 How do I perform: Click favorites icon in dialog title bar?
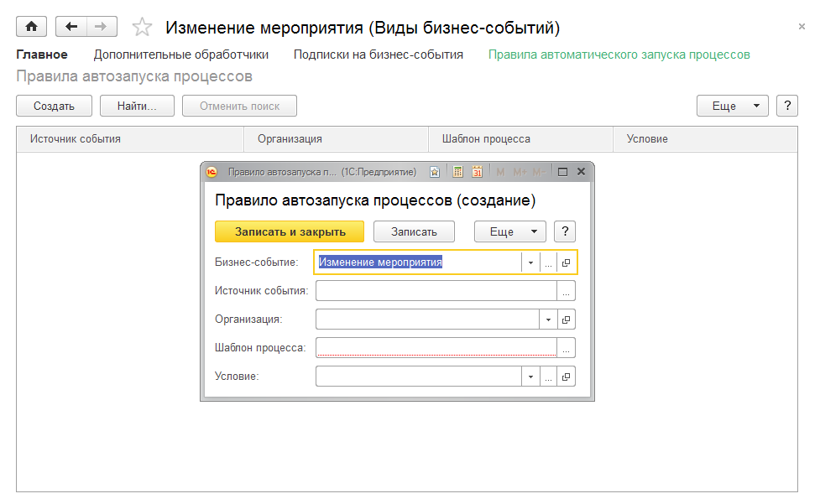pos(435,172)
